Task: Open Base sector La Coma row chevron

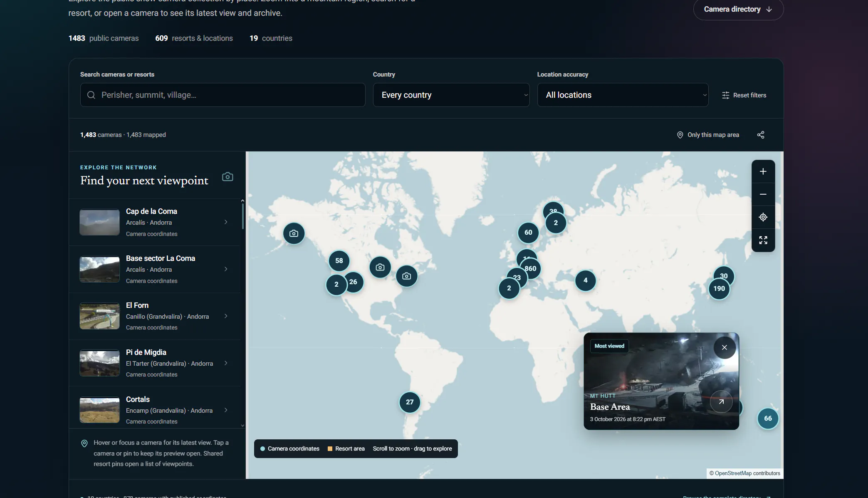Action: (x=226, y=269)
